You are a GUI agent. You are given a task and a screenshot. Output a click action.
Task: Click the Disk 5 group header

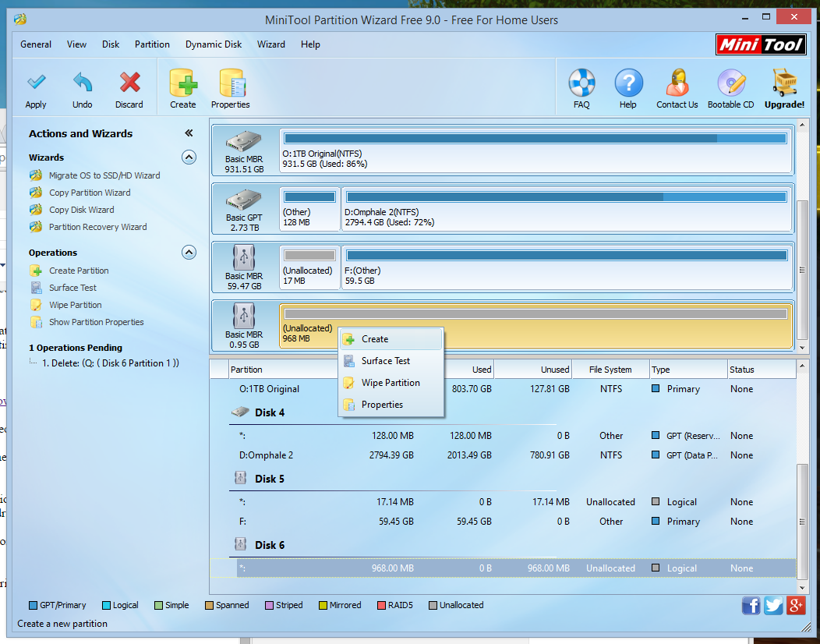(270, 479)
